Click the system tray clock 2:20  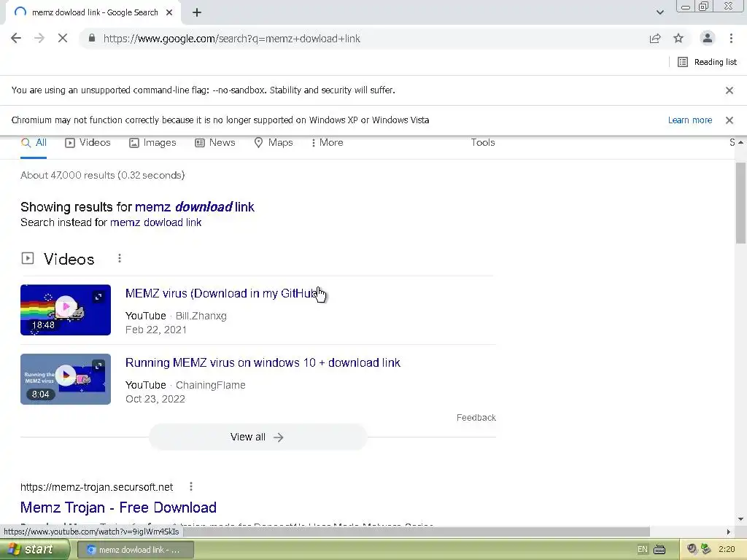727,550
